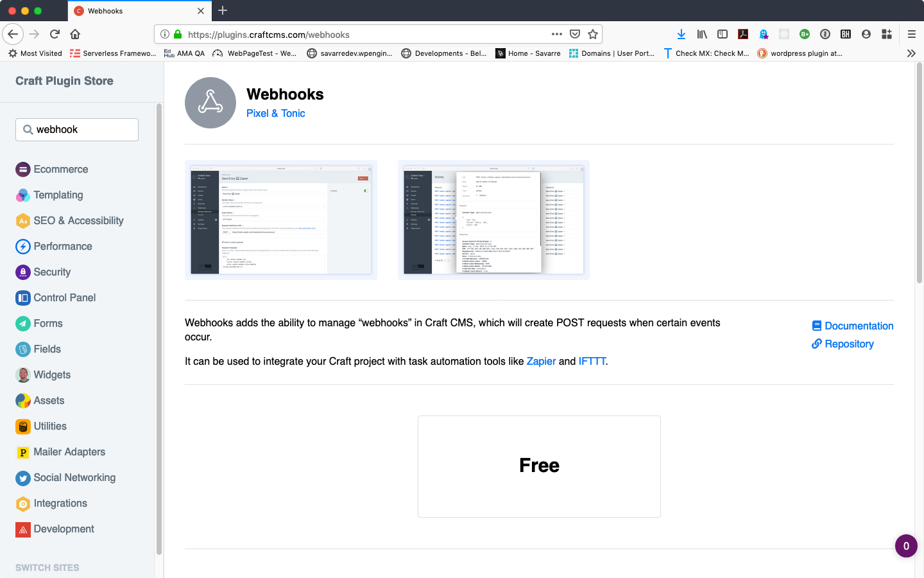Open the Most Visited bookmarks folder
The height and width of the screenshot is (578, 924).
tap(35, 53)
